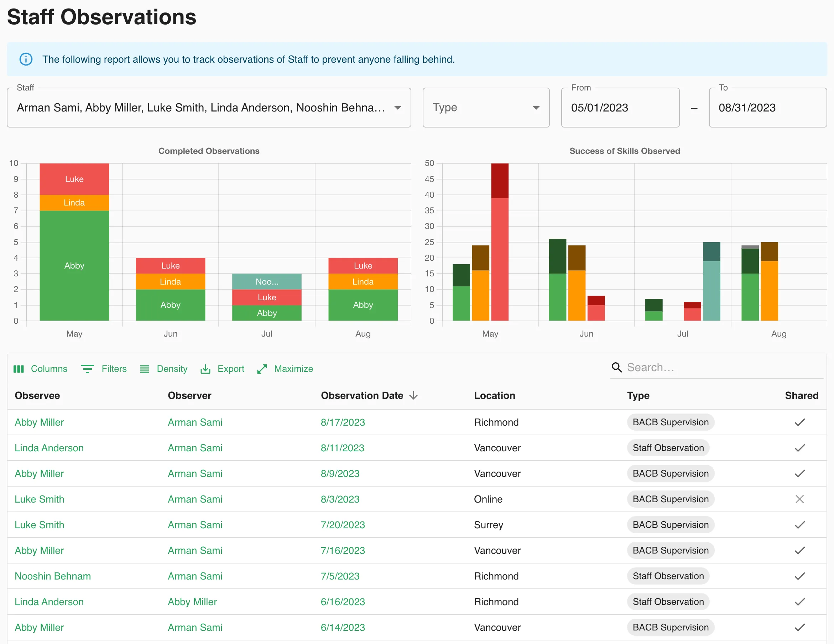Sort by Observee column header
This screenshot has width=834, height=644.
(37, 396)
